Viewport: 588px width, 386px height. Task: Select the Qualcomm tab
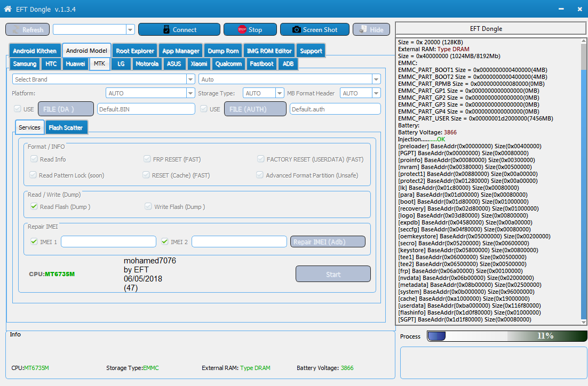229,63
